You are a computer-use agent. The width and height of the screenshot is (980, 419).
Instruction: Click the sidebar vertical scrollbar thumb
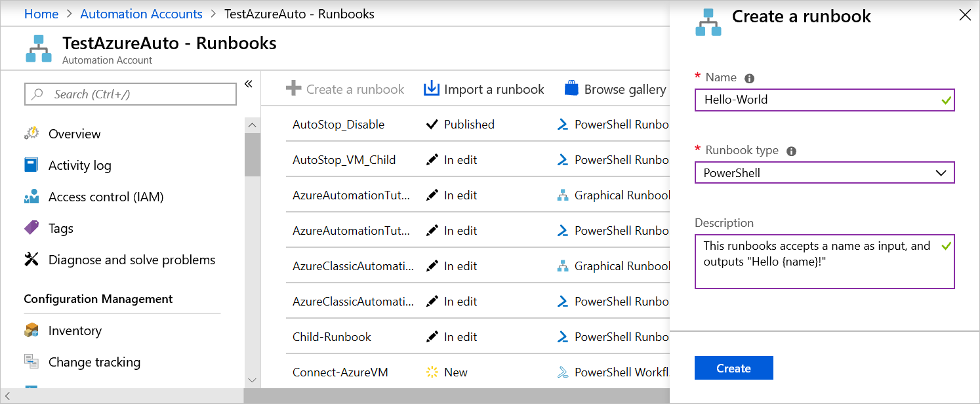(253, 155)
